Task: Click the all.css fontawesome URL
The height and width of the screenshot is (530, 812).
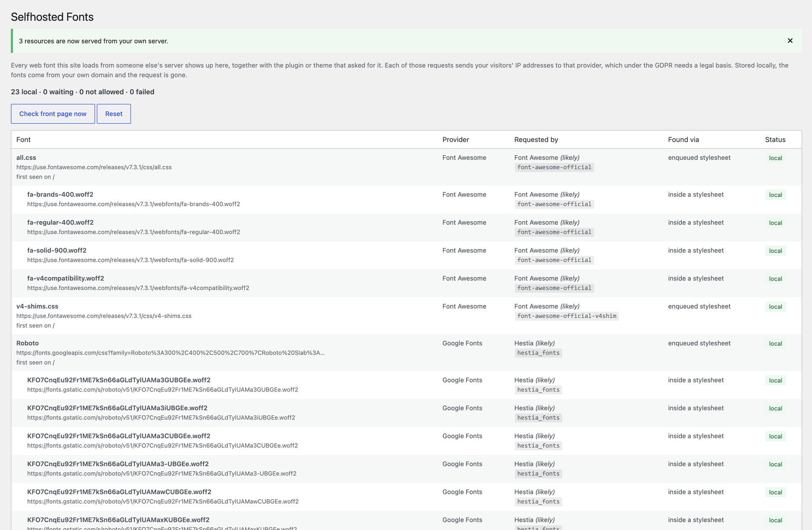Action: [x=94, y=167]
